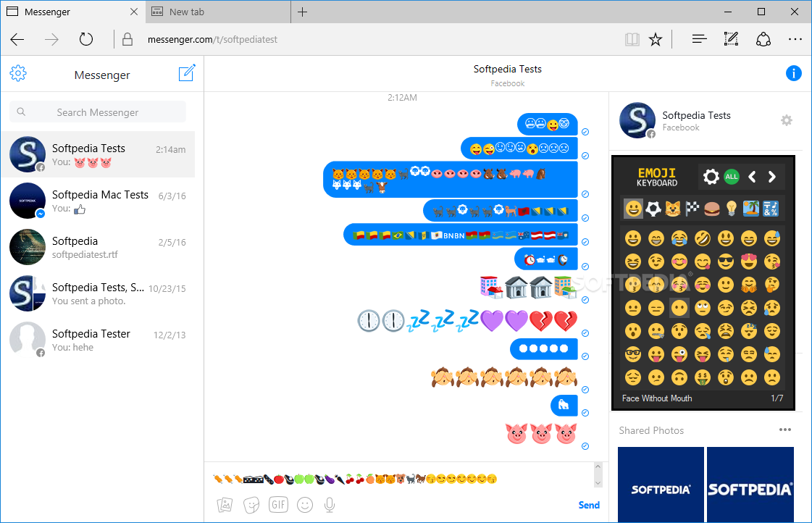Go to previous emoji page

[752, 177]
